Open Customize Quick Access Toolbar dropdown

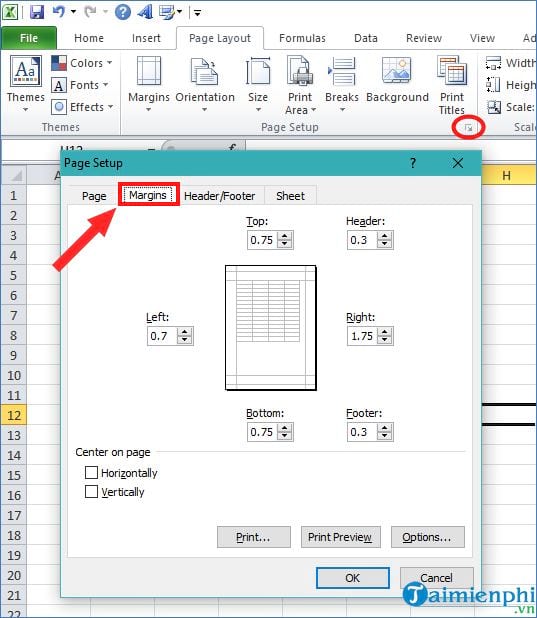pos(198,13)
